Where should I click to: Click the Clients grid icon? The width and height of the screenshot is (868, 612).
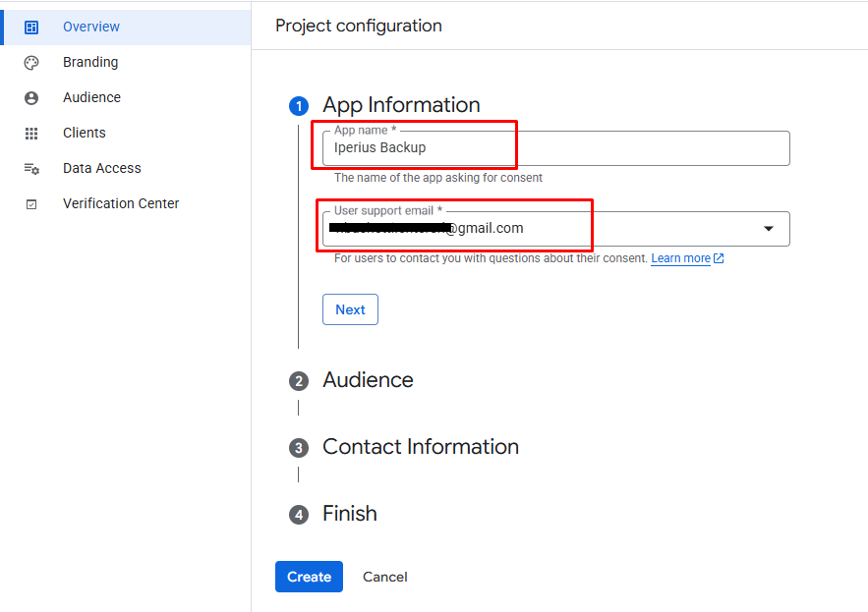(x=31, y=134)
